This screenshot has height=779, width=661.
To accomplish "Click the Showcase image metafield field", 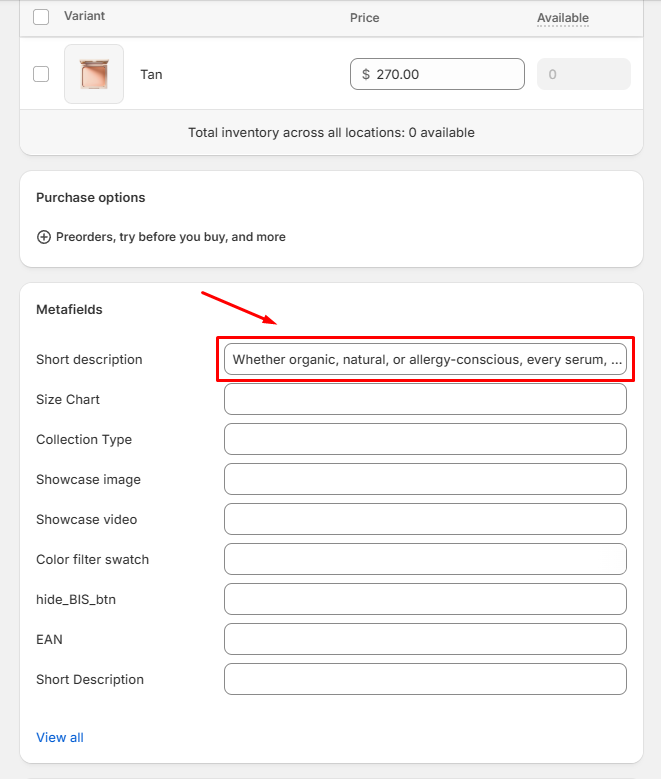I will coord(425,479).
